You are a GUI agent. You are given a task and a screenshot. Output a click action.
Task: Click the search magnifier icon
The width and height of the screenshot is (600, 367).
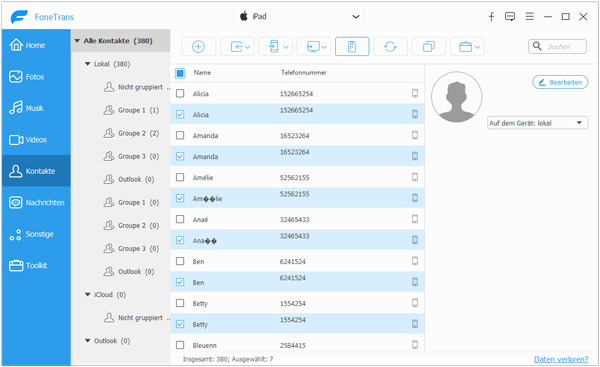(x=537, y=46)
